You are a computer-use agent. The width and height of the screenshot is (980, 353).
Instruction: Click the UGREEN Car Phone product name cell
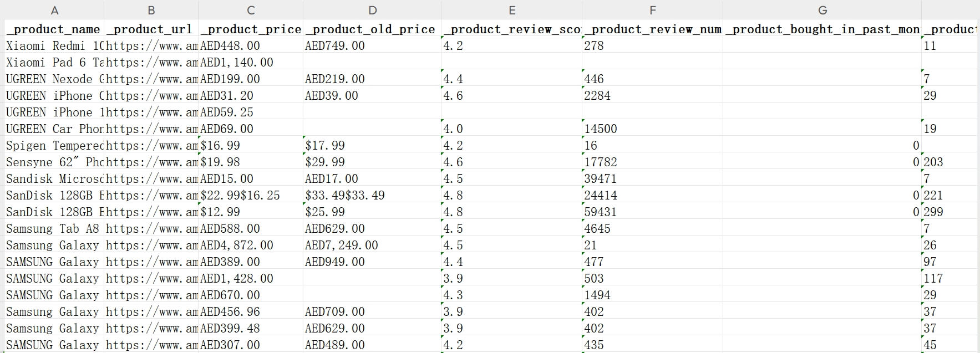tap(54, 129)
